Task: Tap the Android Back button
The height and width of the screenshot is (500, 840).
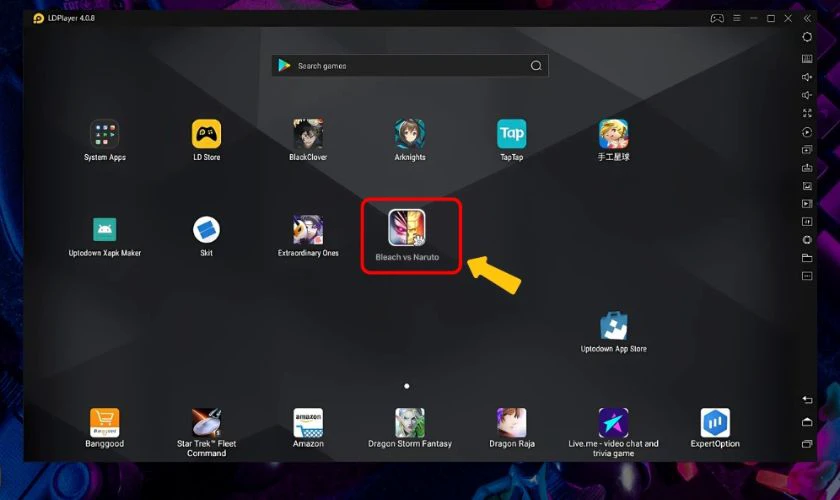Action: coord(807,400)
